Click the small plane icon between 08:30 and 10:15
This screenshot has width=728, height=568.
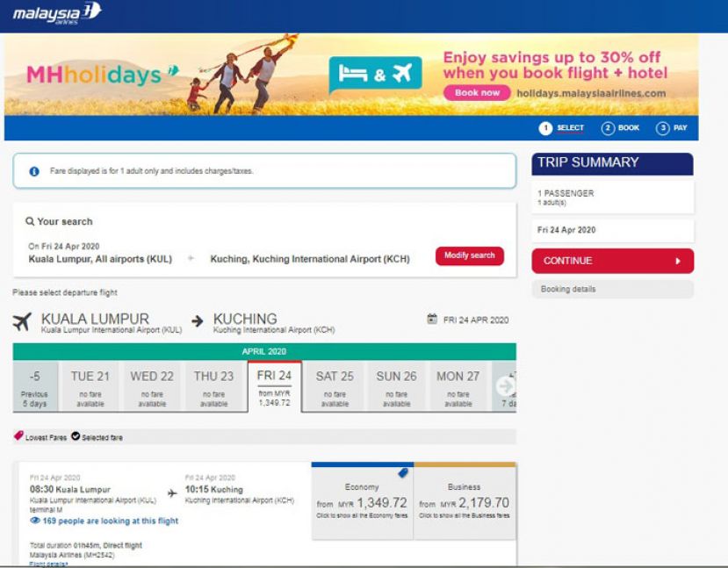tap(172, 493)
